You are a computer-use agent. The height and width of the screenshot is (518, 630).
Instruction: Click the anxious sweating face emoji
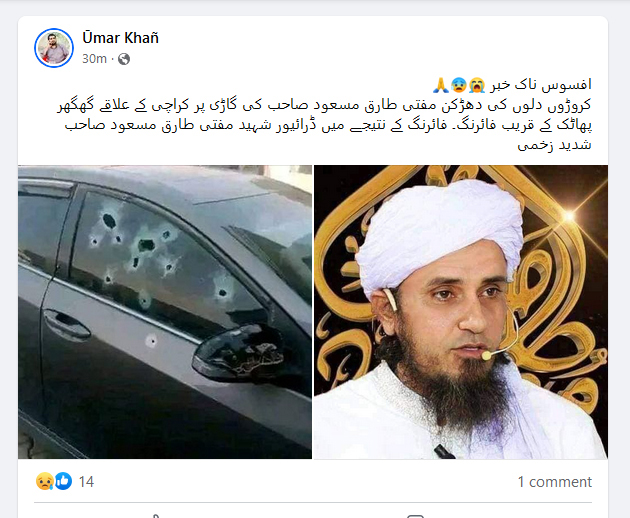tap(459, 85)
